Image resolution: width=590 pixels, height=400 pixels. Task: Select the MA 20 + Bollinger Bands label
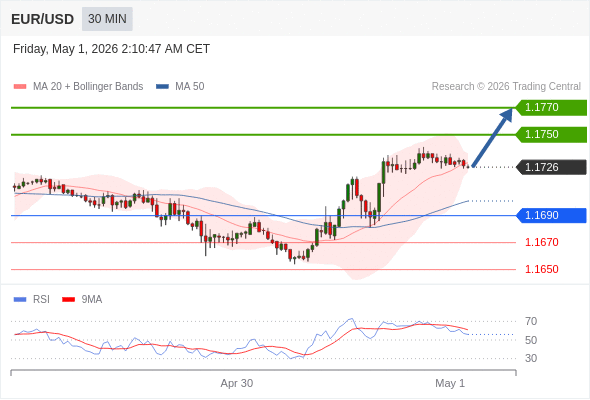click(88, 87)
